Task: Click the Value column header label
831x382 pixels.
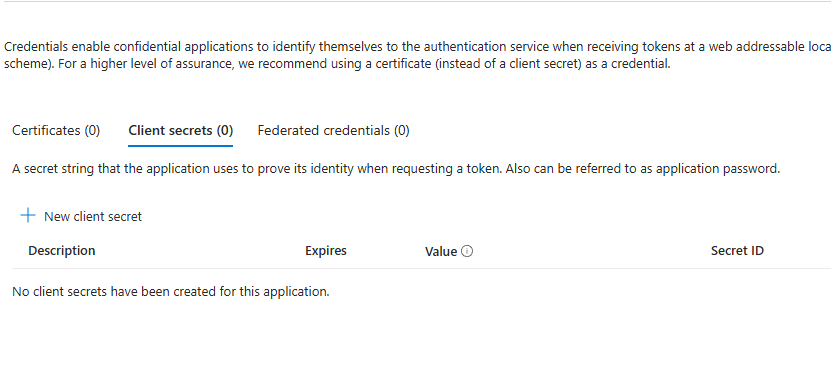Action: pos(441,252)
